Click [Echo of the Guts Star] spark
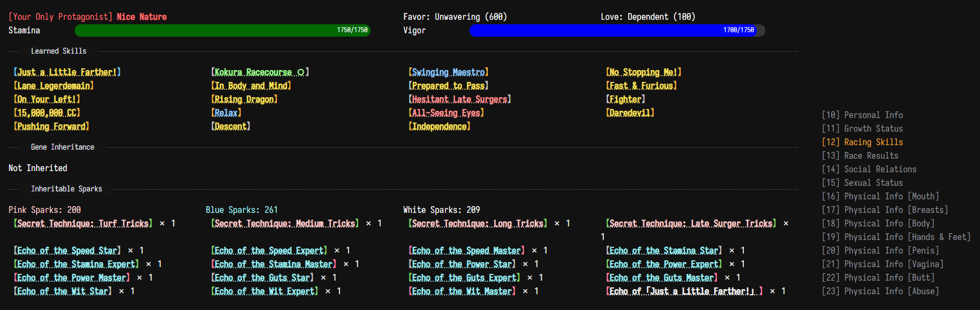 click(x=262, y=278)
